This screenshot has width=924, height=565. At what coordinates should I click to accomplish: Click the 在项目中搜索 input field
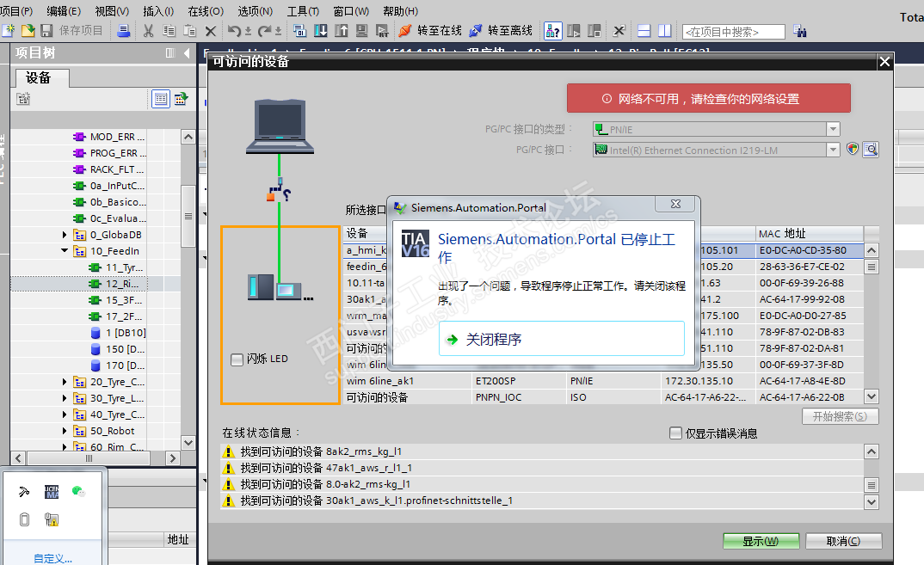pyautogui.click(x=733, y=32)
